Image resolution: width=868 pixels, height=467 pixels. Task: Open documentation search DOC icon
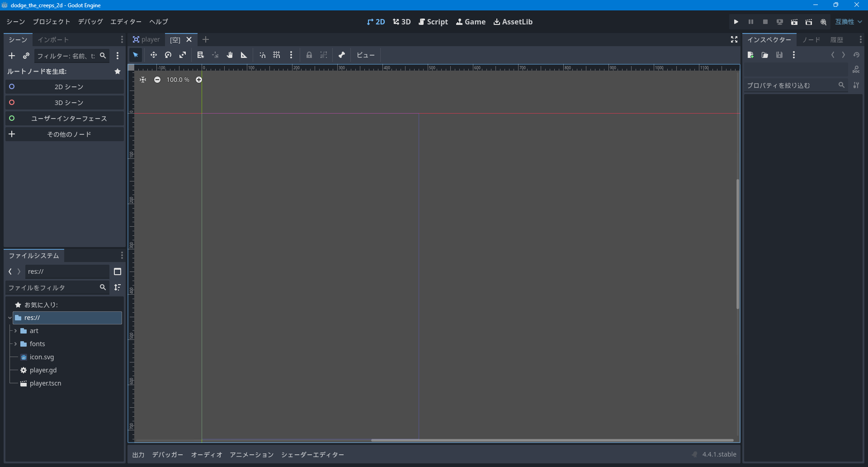tap(856, 70)
